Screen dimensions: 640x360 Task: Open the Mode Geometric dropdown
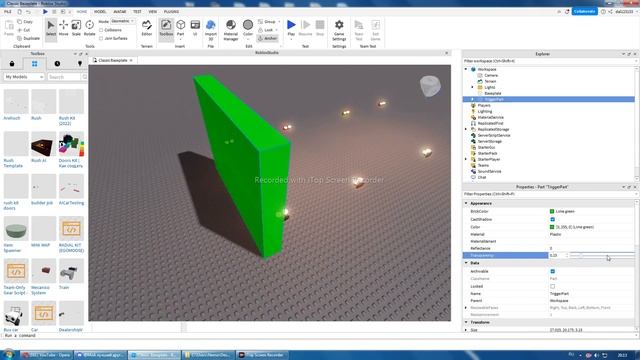point(122,21)
